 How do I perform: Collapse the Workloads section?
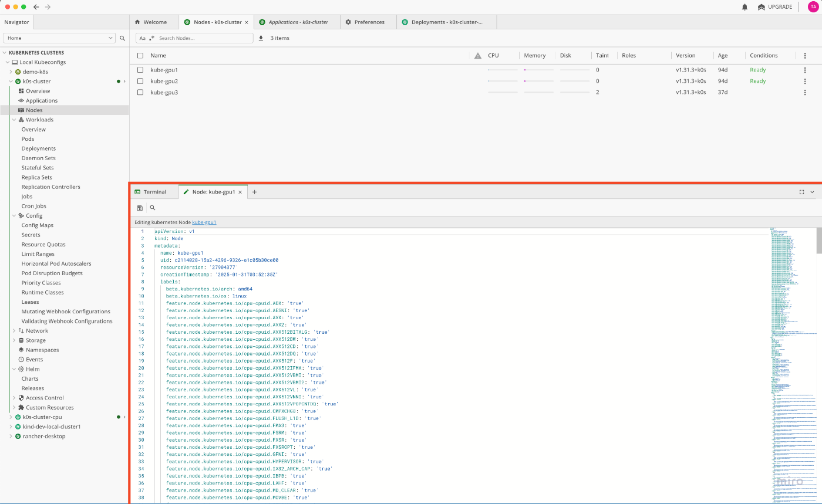coord(14,120)
